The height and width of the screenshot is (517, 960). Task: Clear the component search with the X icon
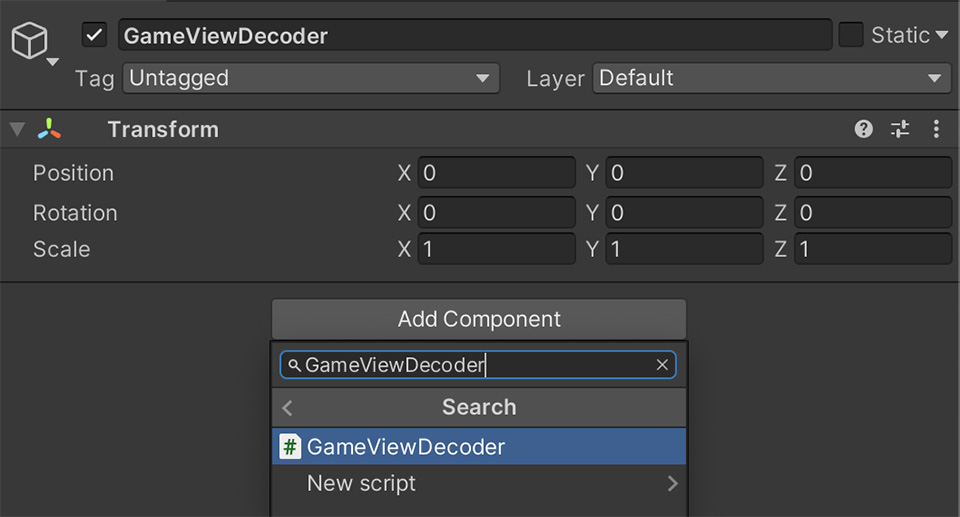pyautogui.click(x=662, y=365)
